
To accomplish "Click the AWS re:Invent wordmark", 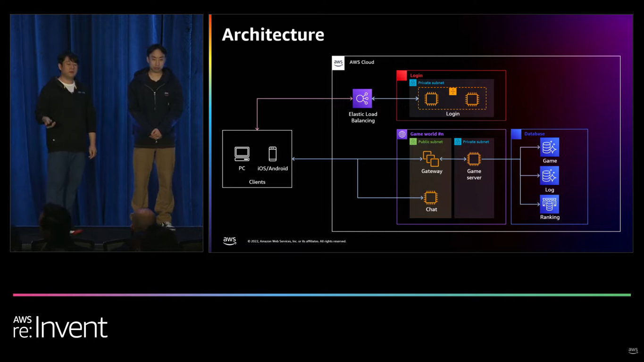I will 60,327.
